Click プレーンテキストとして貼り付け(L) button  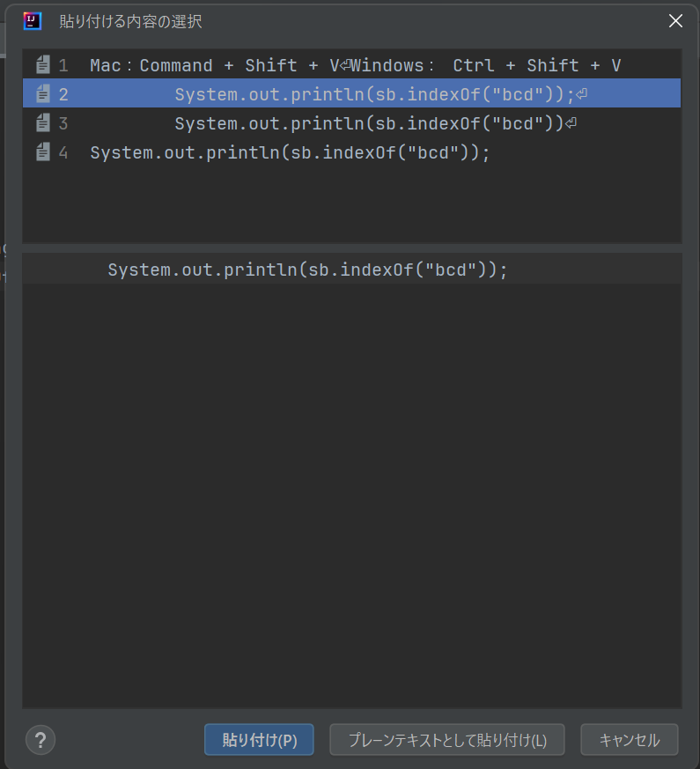pyautogui.click(x=447, y=740)
